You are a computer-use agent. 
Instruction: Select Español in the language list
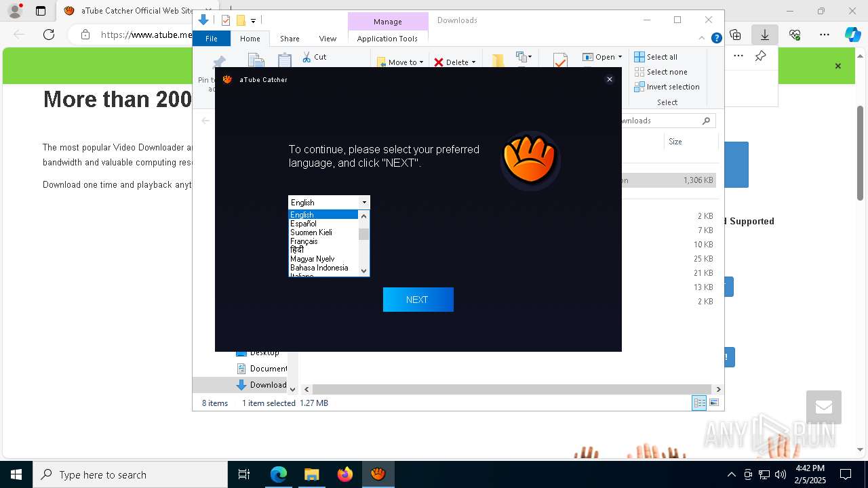(323, 224)
